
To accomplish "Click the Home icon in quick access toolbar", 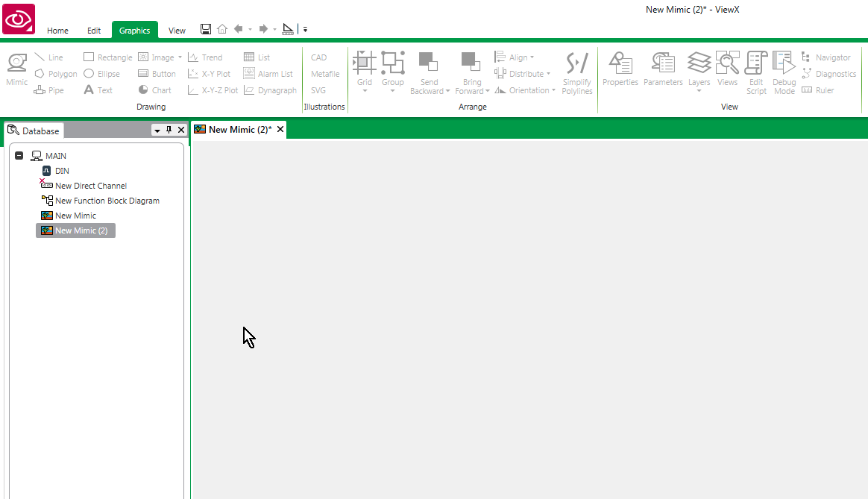I will 222,29.
